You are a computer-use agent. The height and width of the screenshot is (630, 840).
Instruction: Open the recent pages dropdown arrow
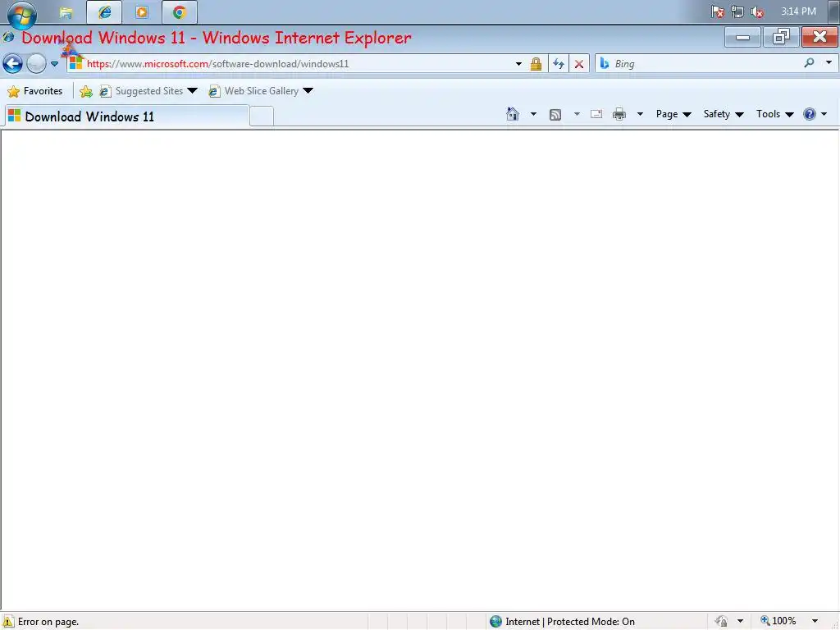(x=55, y=64)
